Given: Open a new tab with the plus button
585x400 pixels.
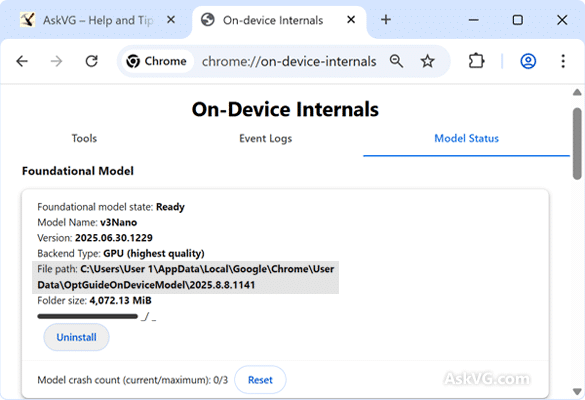Looking at the screenshot, I should 386,19.
